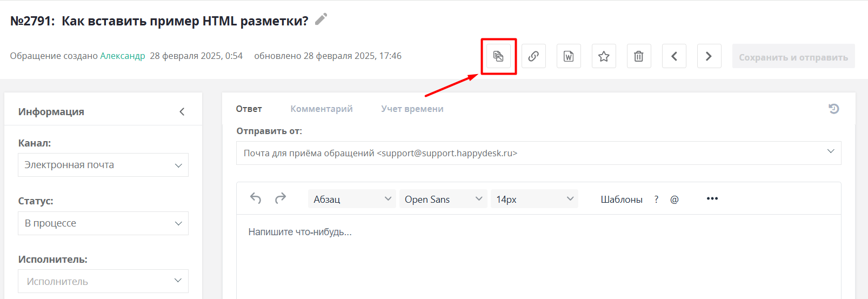Open reply history clock icon

click(x=834, y=109)
